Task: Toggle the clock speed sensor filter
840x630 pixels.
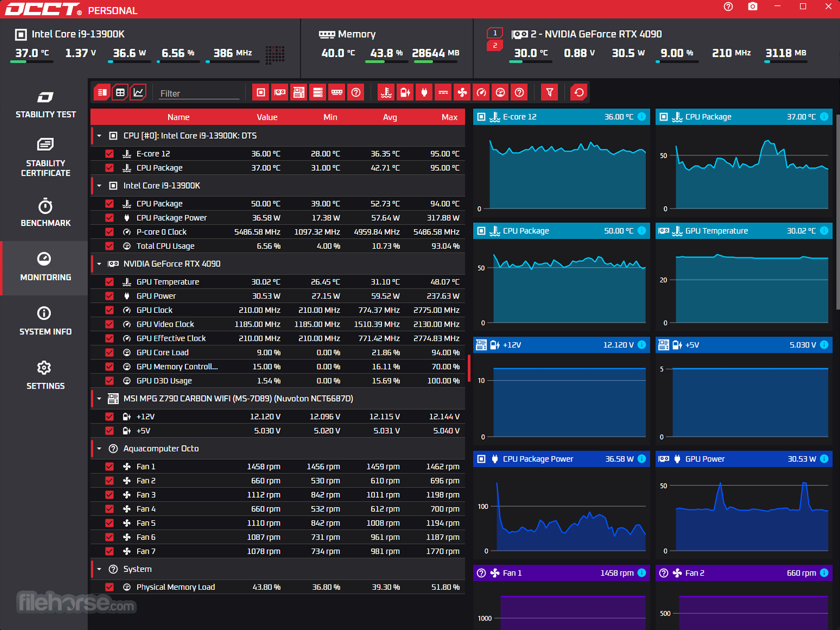Action: 481,92
